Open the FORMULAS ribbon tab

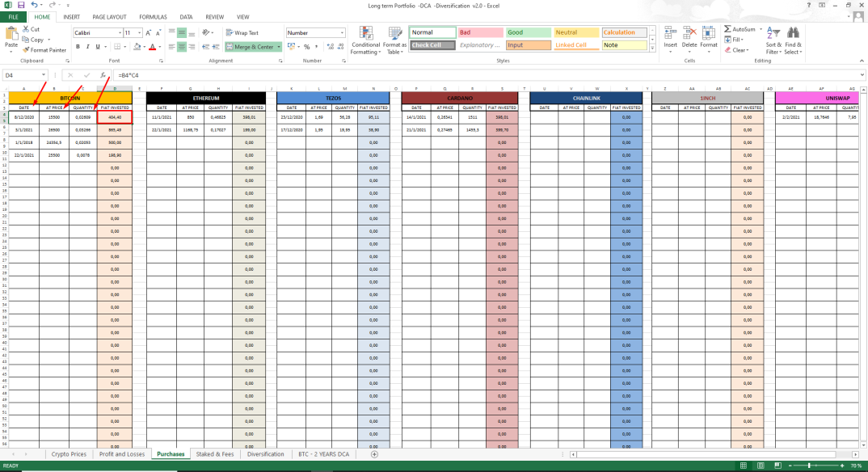pyautogui.click(x=153, y=17)
